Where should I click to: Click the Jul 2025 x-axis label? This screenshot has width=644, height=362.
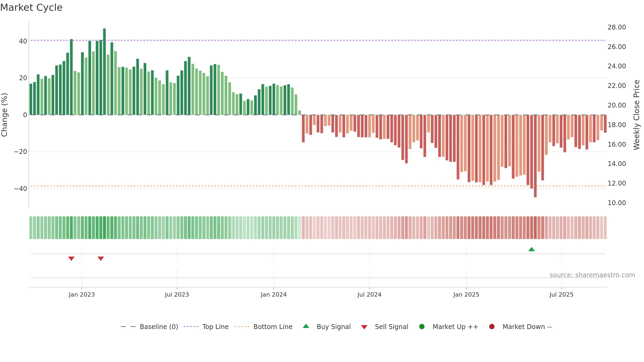pyautogui.click(x=561, y=295)
